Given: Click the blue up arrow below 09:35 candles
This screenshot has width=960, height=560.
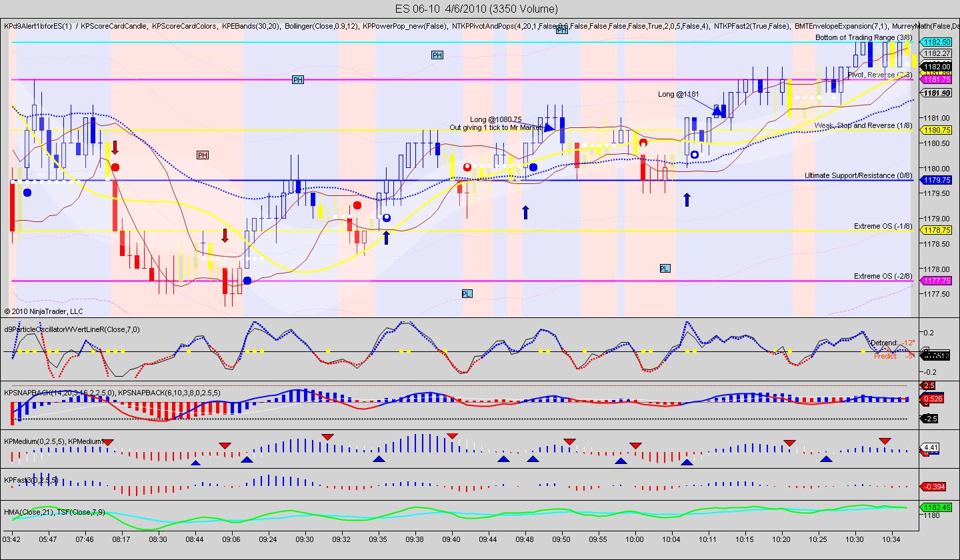Looking at the screenshot, I should [x=386, y=237].
